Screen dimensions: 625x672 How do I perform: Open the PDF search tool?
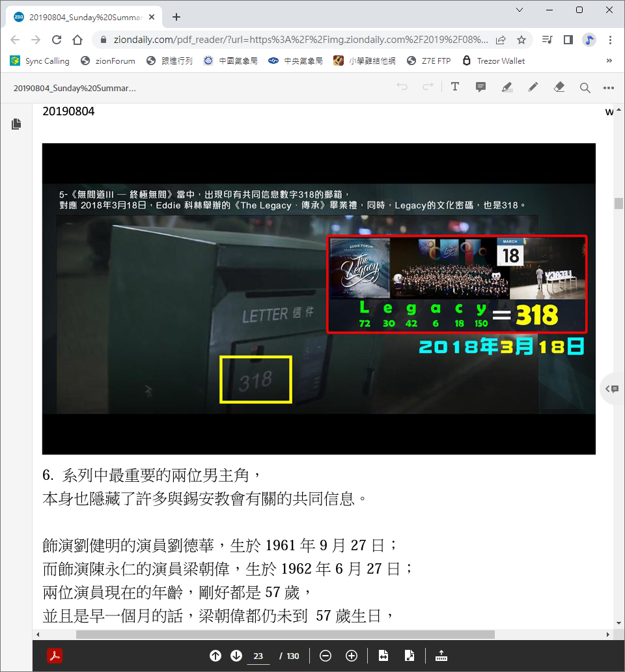pyautogui.click(x=585, y=88)
